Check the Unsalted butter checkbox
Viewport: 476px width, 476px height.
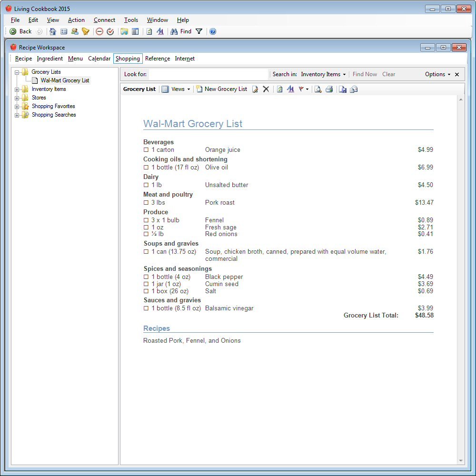[146, 185]
